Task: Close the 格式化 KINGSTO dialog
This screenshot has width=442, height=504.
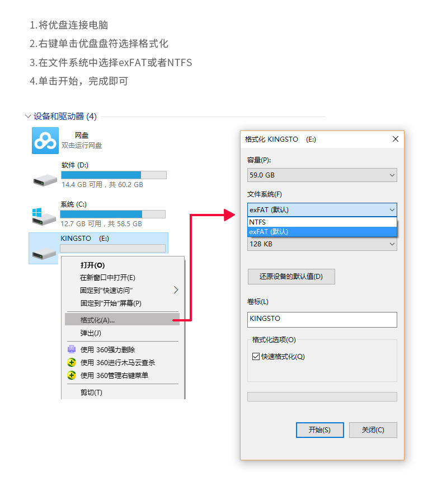Action: [x=396, y=139]
